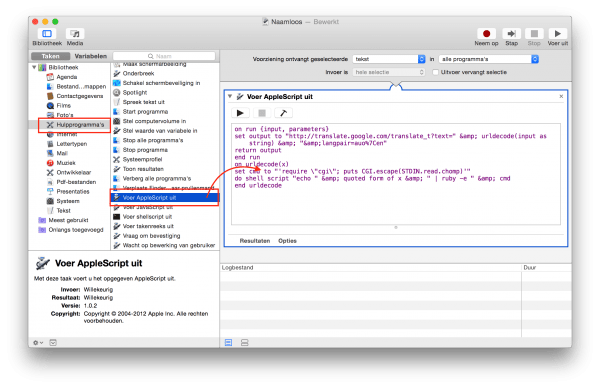Select Muziek category
Screen dimensions: 600x388
pyautogui.click(x=61, y=163)
